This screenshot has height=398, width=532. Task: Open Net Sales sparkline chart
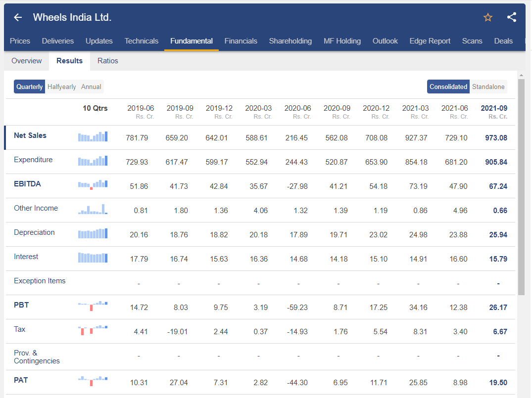93,136
